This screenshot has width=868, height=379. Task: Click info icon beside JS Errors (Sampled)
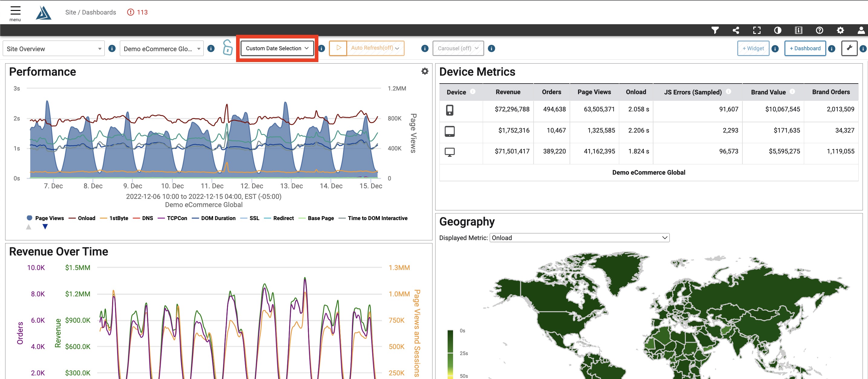[728, 91]
